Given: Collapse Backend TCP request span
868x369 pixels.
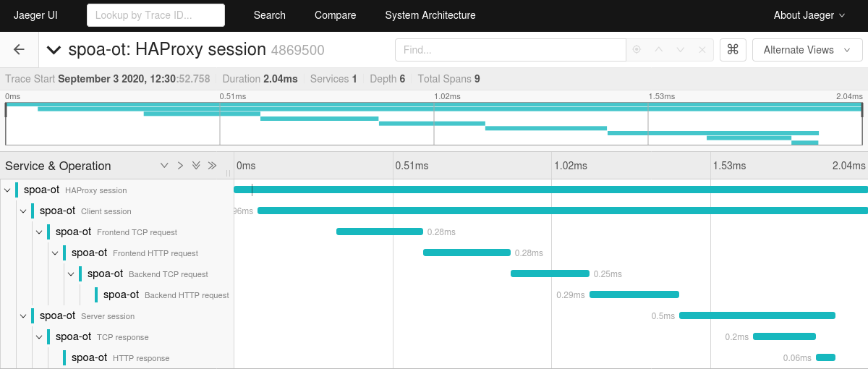Looking at the screenshot, I should tap(71, 274).
